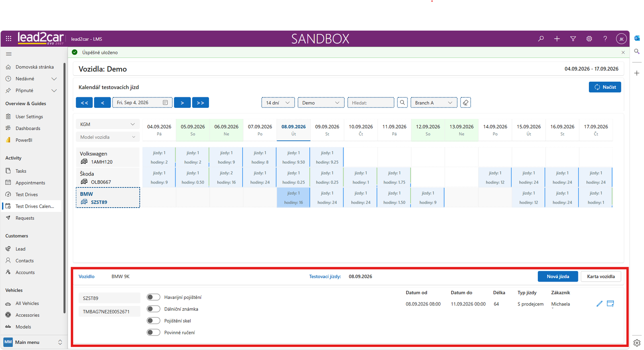Image resolution: width=644 pixels, height=350 pixels.
Task: Open the Michaela test drive record window
Action: coord(611,304)
